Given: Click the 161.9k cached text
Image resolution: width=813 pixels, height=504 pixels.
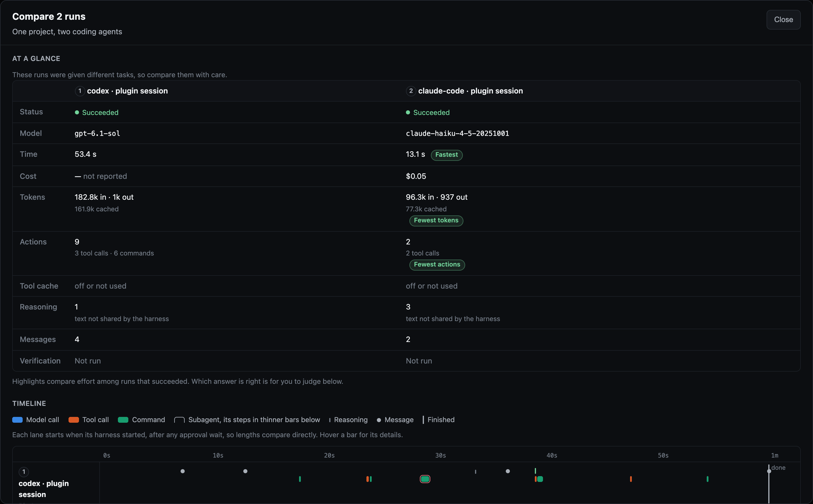Looking at the screenshot, I should (97, 209).
